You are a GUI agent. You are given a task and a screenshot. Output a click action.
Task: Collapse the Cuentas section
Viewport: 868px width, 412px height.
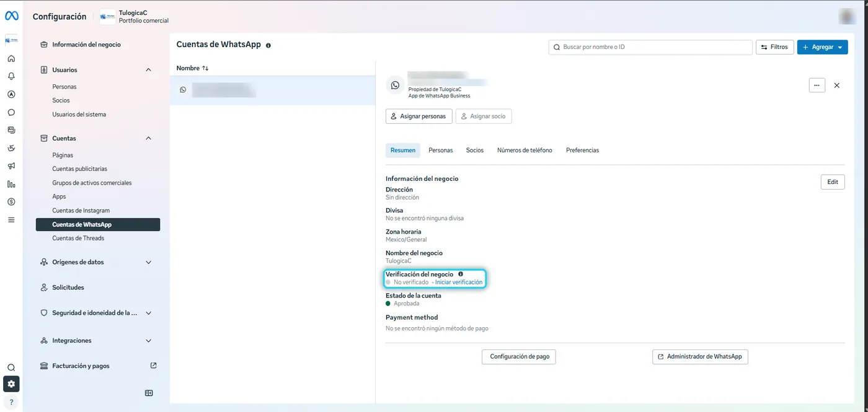[148, 138]
